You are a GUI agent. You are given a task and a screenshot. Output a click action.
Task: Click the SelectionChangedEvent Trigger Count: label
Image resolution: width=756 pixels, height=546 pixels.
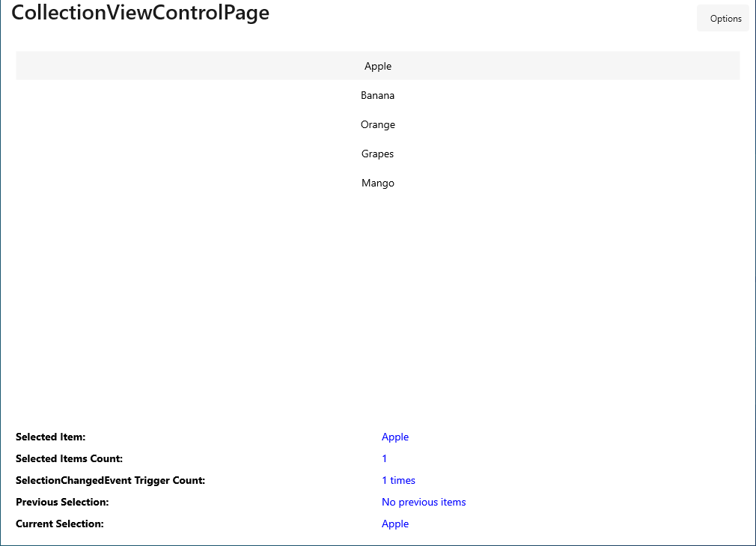pyautogui.click(x=111, y=480)
